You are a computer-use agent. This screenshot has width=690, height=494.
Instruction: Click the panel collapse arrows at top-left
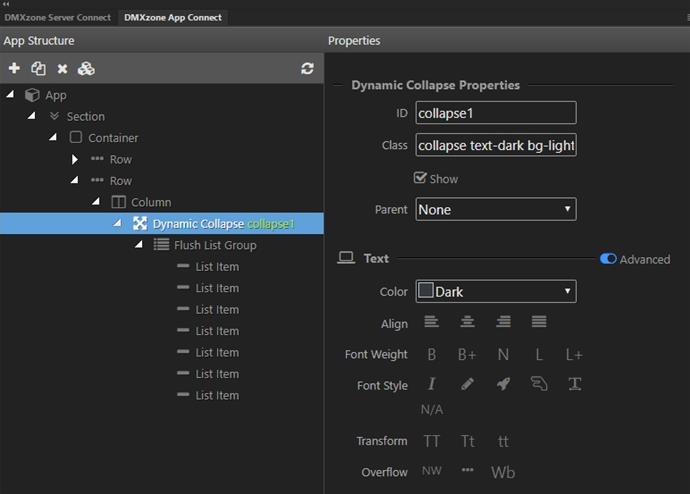click(6, 4)
